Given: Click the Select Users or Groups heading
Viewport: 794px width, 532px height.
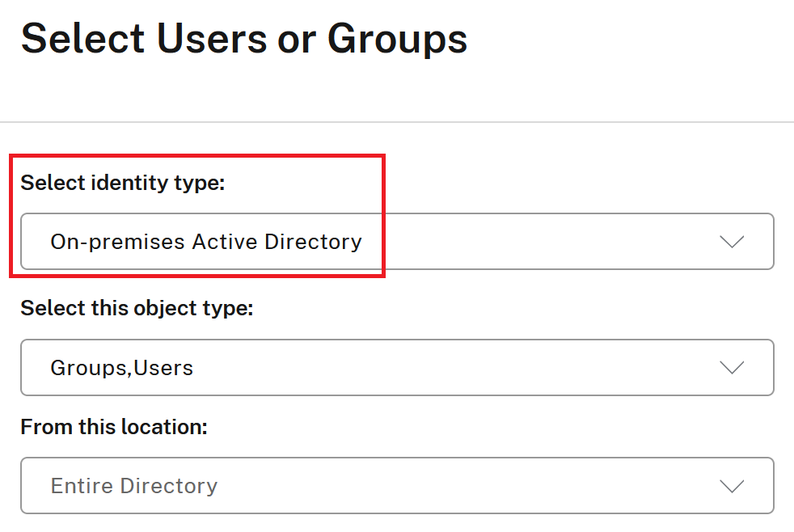Looking at the screenshot, I should [245, 37].
